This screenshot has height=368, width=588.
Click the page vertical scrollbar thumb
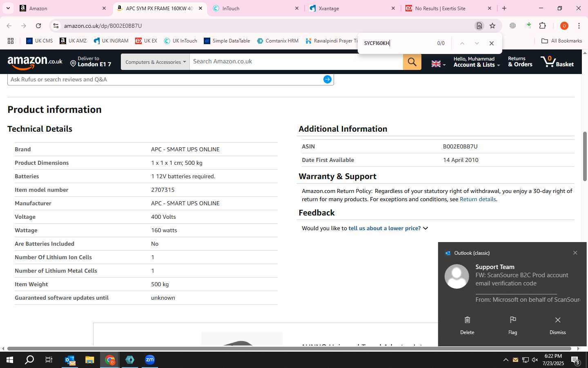(585, 156)
